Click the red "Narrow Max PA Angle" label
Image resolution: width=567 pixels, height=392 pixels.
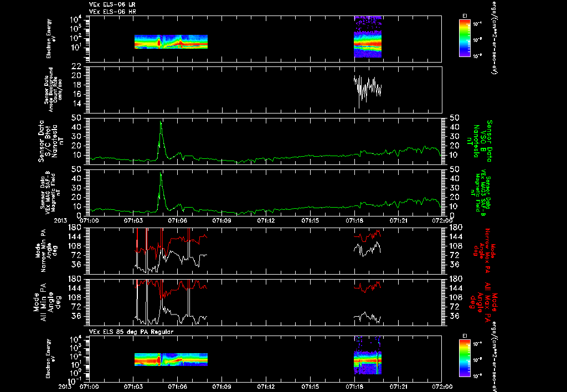[x=484, y=250]
